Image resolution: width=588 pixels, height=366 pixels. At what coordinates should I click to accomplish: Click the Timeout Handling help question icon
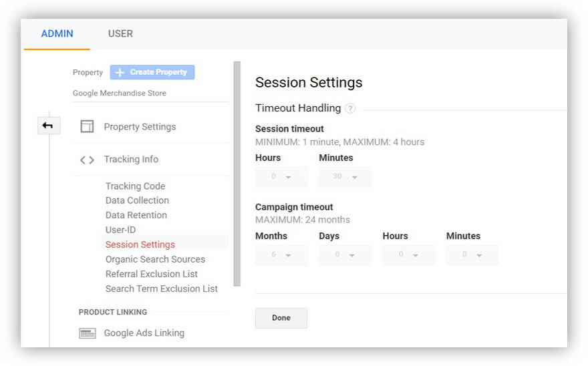(350, 108)
